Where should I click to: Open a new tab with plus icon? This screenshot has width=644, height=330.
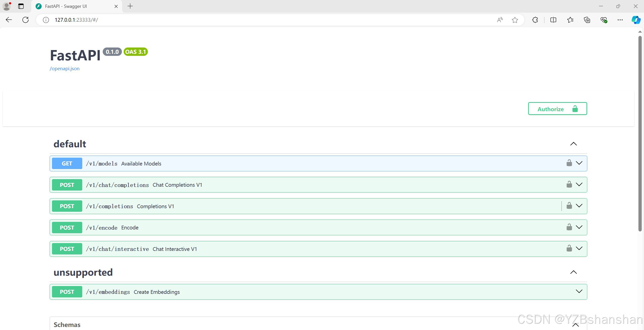point(130,6)
